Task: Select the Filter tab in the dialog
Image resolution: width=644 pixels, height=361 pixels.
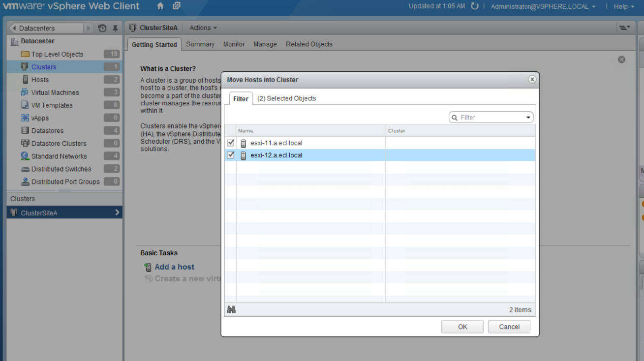Action: (241, 98)
